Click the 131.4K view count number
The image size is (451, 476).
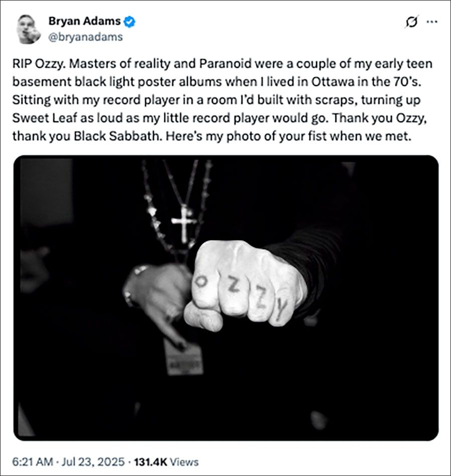click(151, 462)
